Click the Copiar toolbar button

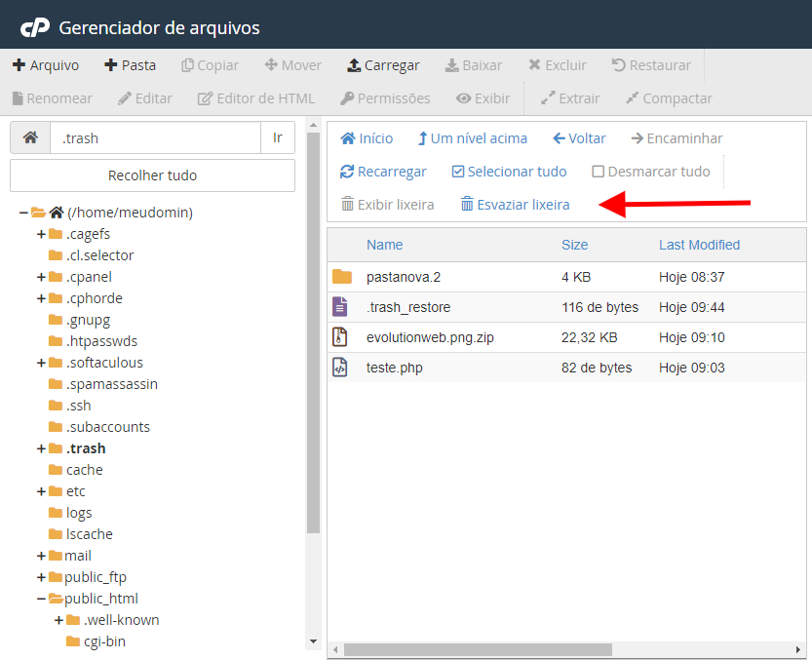point(210,65)
